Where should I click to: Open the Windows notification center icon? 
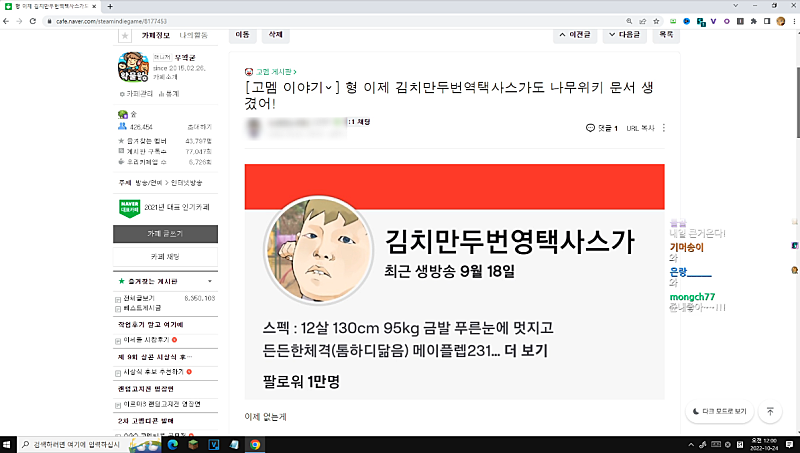[789, 445]
